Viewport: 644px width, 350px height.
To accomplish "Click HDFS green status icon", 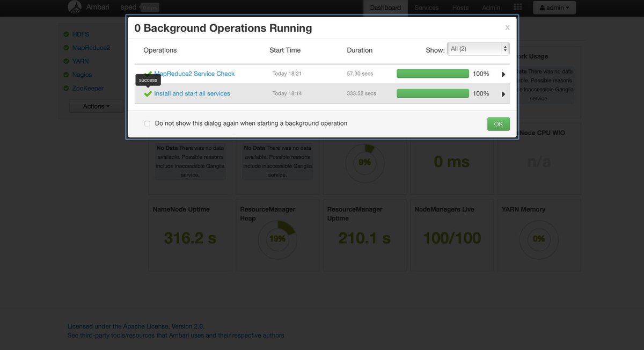I will (66, 34).
